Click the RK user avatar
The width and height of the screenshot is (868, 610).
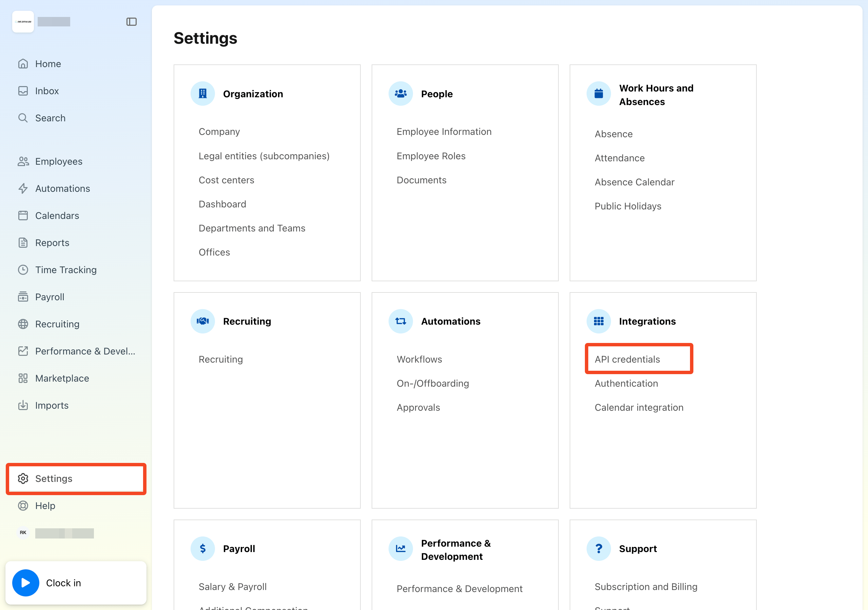click(x=23, y=533)
